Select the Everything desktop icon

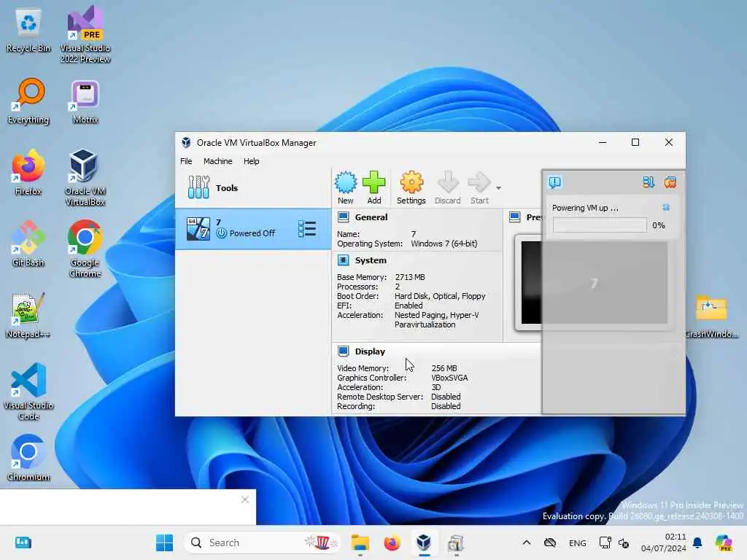28,101
